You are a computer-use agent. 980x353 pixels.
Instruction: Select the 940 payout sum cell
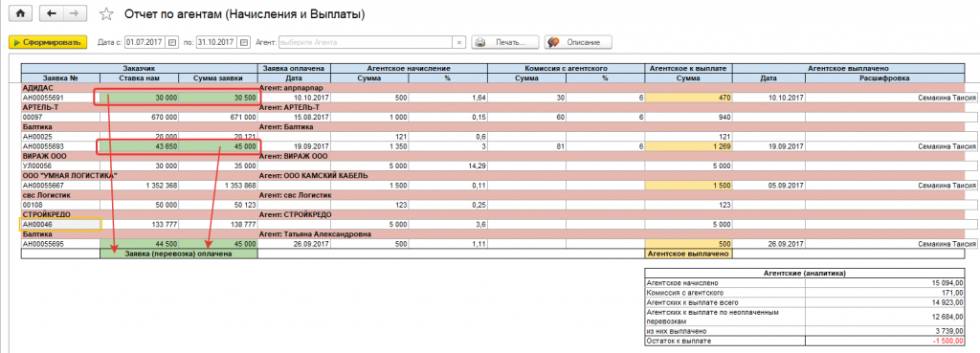[x=689, y=117]
